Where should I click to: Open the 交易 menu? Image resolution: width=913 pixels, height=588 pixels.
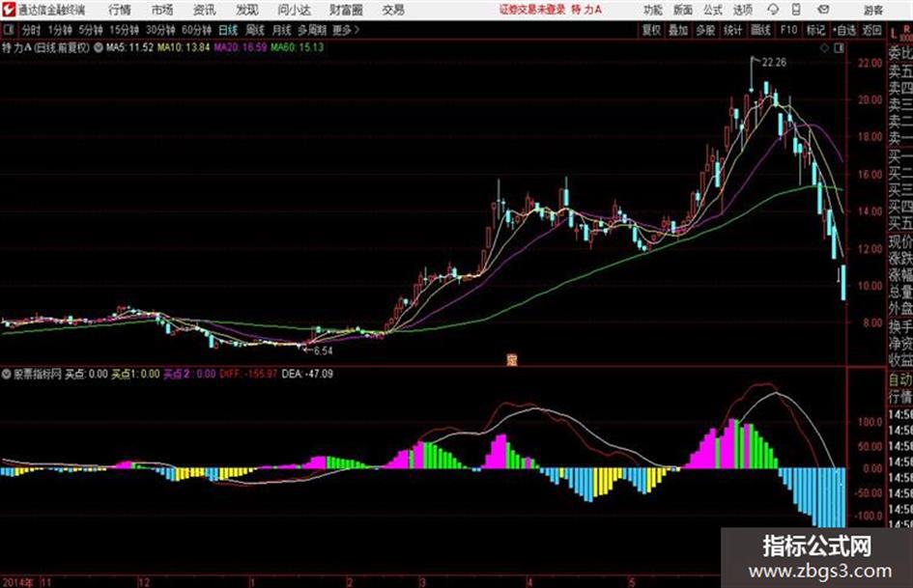[x=393, y=10]
